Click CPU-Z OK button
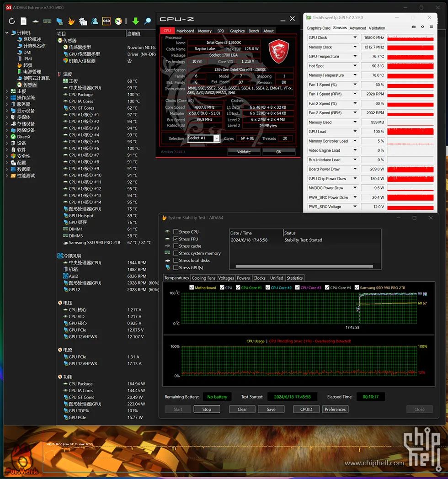 click(279, 152)
